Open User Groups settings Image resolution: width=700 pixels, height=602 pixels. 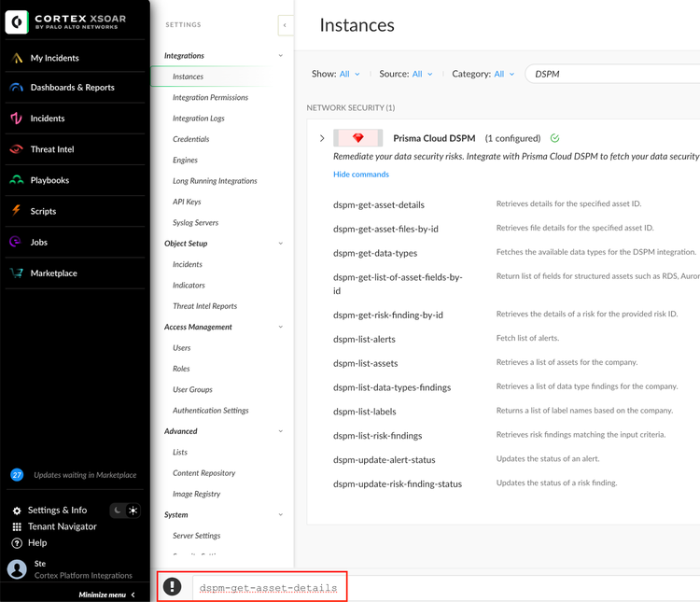[x=192, y=390]
